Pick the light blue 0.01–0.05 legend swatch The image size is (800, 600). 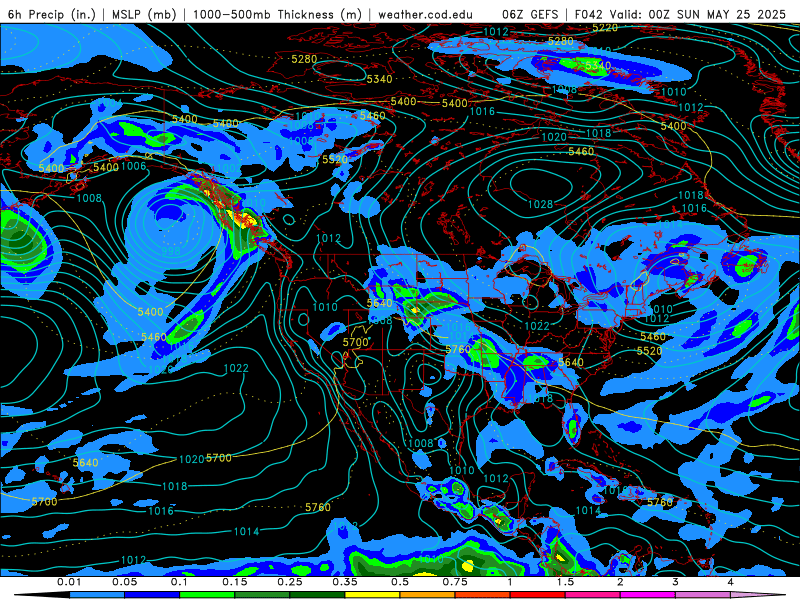pyautogui.click(x=97, y=595)
